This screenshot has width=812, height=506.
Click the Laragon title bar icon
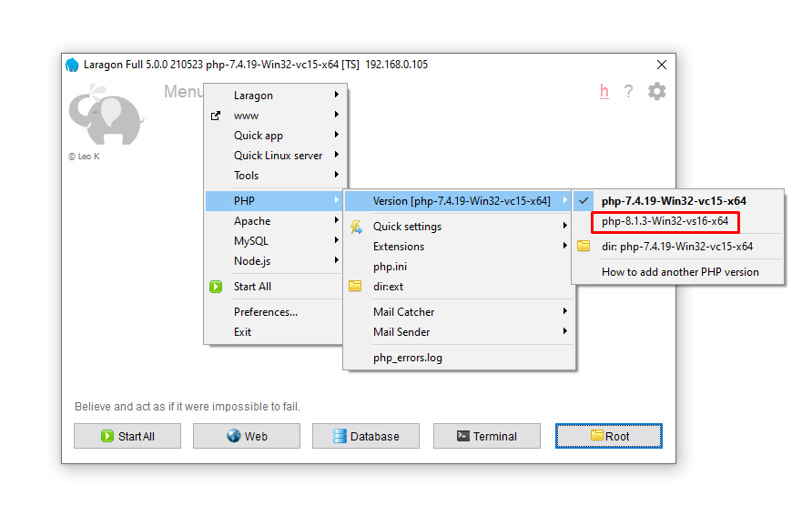pyautogui.click(x=72, y=65)
